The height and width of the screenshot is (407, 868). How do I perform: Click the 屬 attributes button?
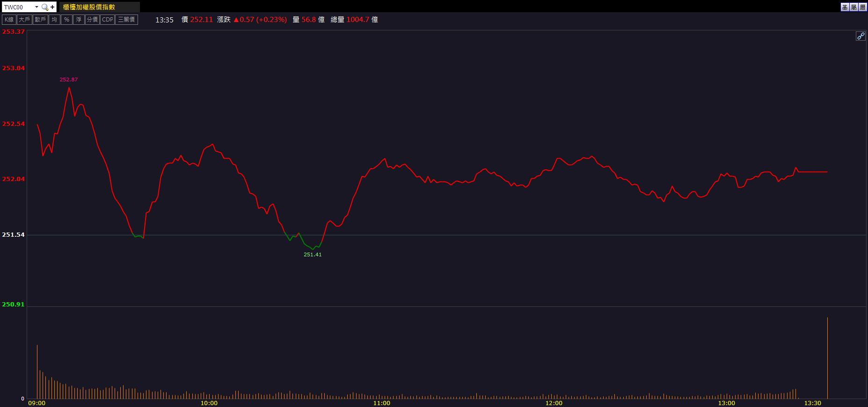click(853, 7)
